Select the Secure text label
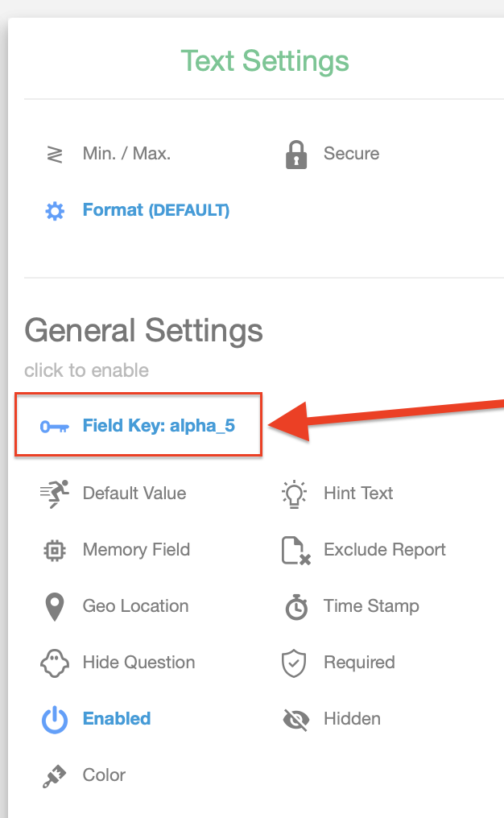The width and height of the screenshot is (504, 818). (x=351, y=154)
